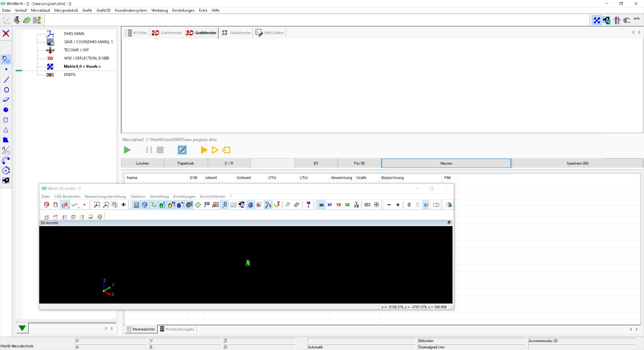Start program run with green play
This screenshot has width=644, height=350.
coord(127,150)
